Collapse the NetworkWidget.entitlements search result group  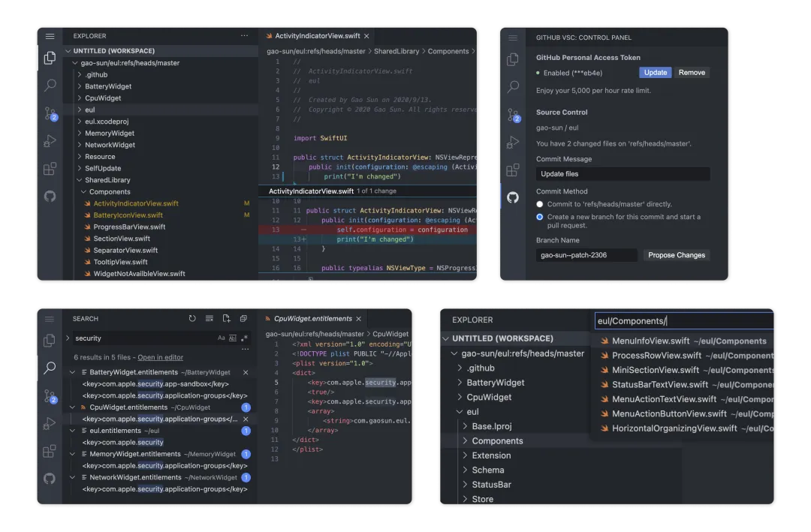pos(72,478)
